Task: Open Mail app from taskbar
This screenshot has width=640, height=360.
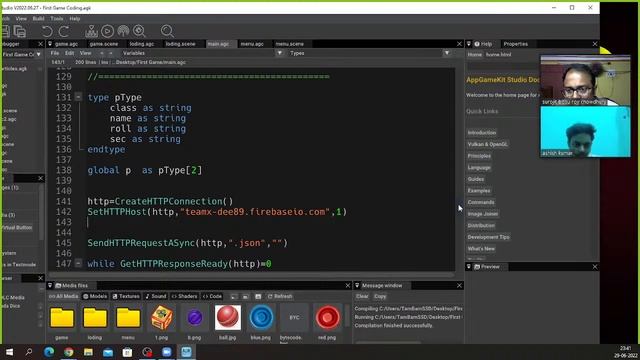Action: (x=108, y=352)
